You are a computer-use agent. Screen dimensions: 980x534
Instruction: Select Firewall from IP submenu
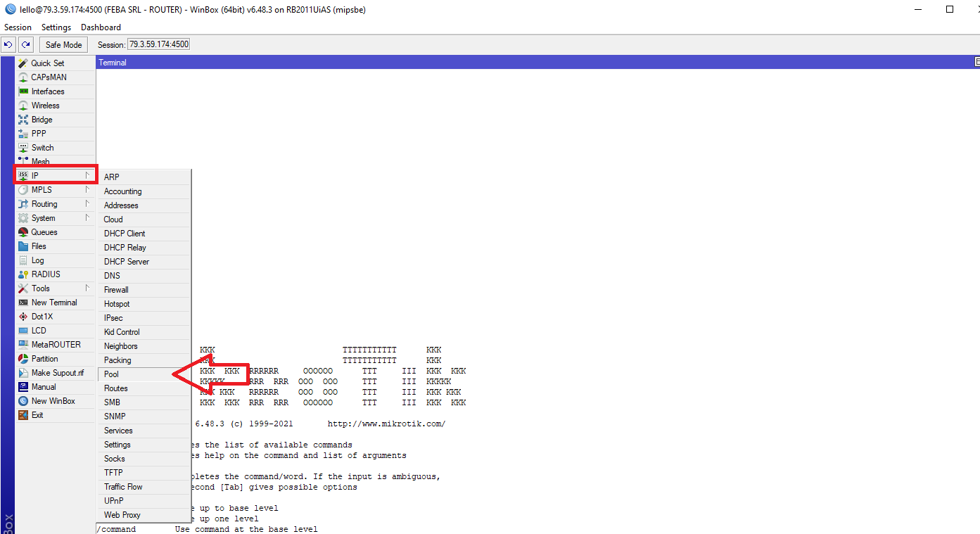pos(144,290)
